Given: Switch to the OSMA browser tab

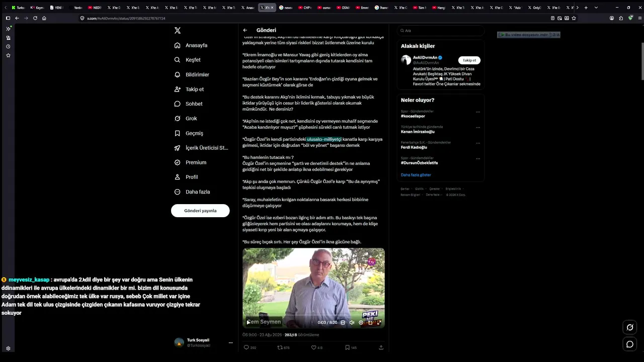Looking at the screenshot, I should (344, 8).
